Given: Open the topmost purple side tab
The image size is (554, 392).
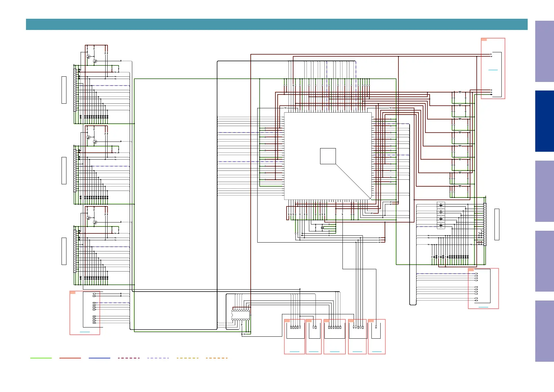Looking at the screenshot, I should 544,51.
